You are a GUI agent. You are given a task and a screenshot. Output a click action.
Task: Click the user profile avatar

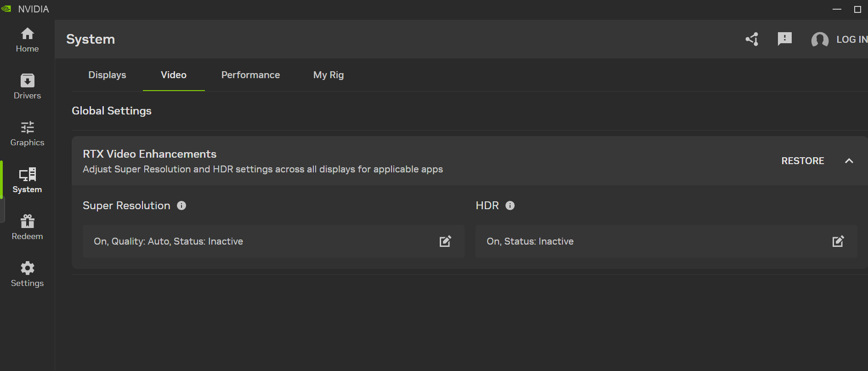click(x=820, y=40)
